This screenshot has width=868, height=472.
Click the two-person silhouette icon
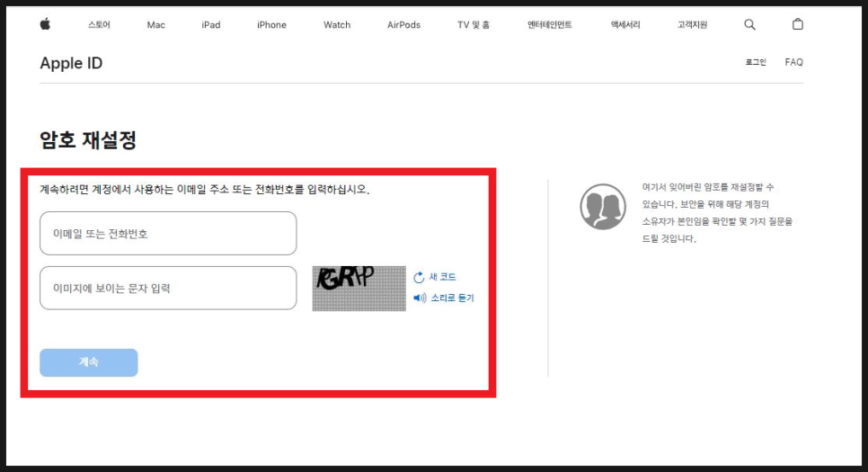pos(603,207)
